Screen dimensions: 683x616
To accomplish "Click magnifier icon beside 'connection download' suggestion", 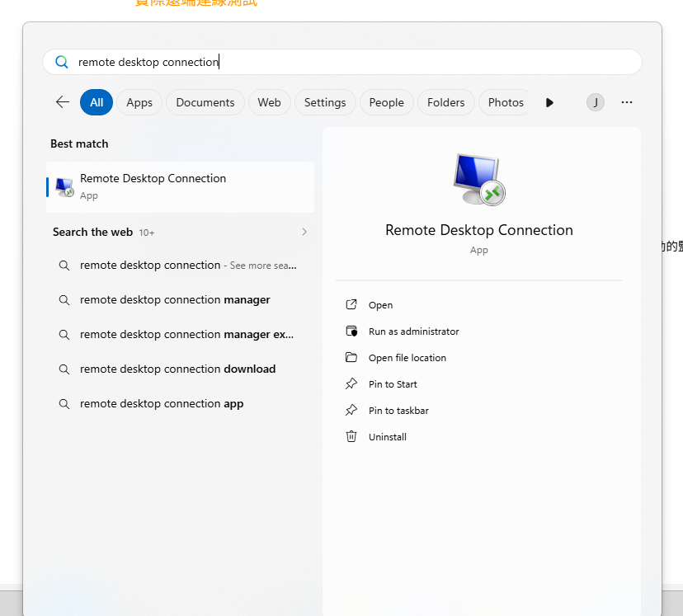I will [64, 369].
